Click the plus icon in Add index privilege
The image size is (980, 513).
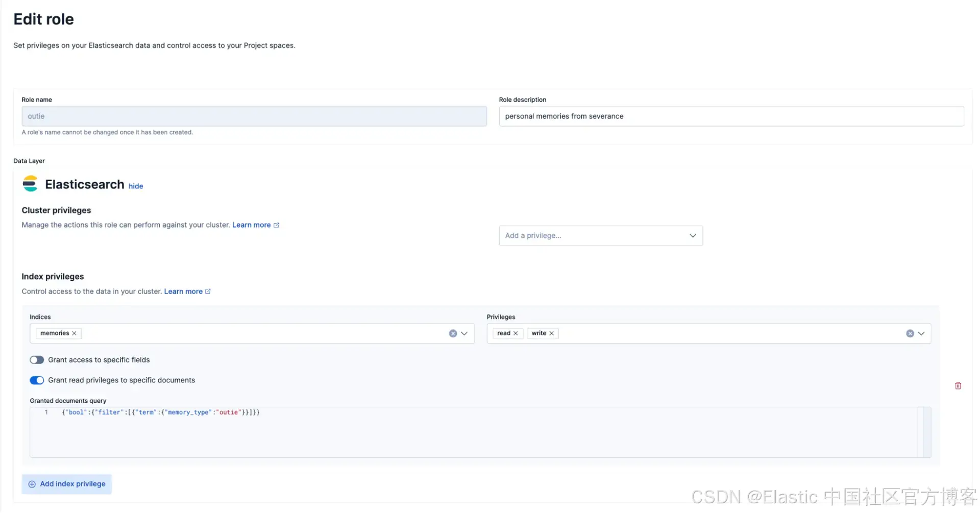pyautogui.click(x=32, y=484)
